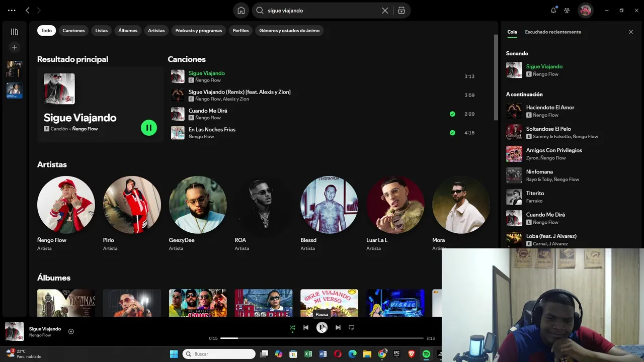Toggle saved checkmark for En Las Noches Frias

452,133
